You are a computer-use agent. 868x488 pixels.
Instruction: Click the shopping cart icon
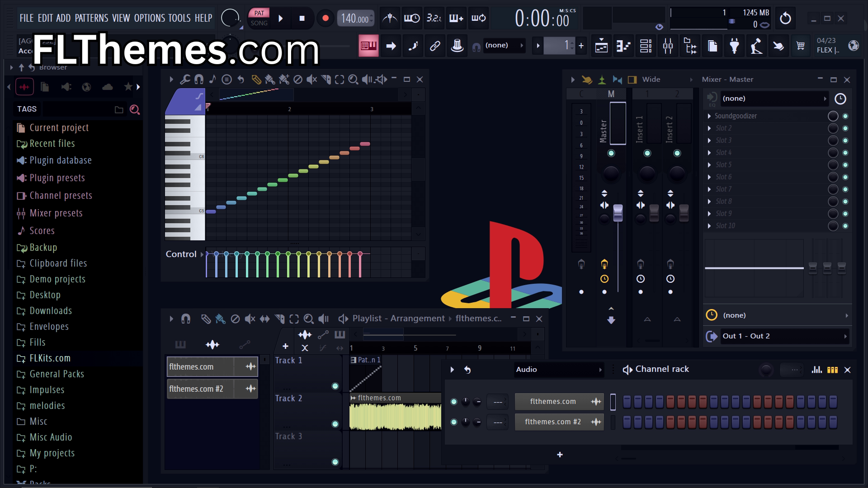(x=801, y=46)
